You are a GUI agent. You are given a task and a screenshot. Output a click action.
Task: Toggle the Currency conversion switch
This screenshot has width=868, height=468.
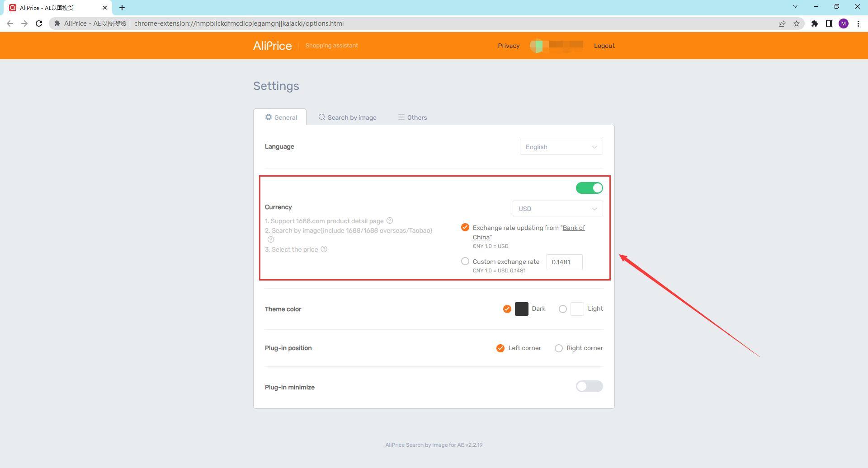click(589, 188)
